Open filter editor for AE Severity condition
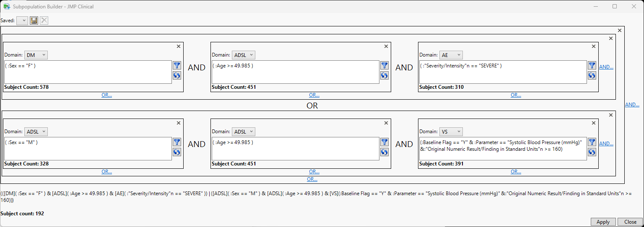 (x=592, y=65)
